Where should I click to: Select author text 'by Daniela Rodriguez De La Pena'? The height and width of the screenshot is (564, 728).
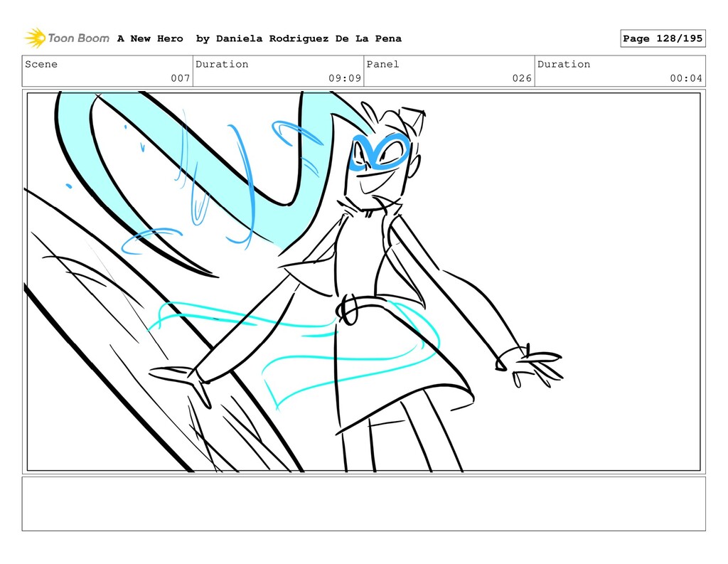click(299, 38)
